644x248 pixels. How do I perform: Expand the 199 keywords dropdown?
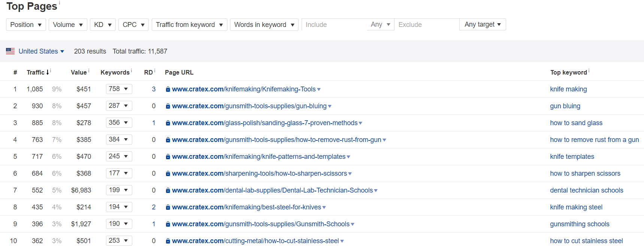[119, 190]
